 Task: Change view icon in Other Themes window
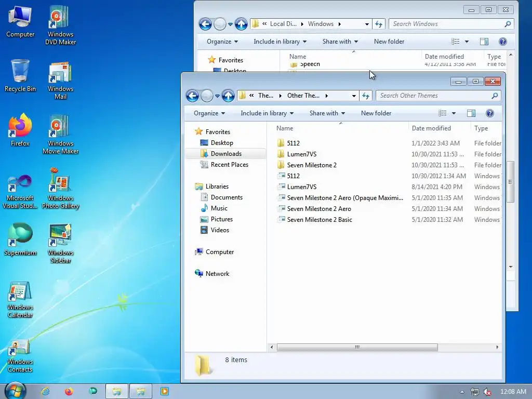pyautogui.click(x=443, y=113)
